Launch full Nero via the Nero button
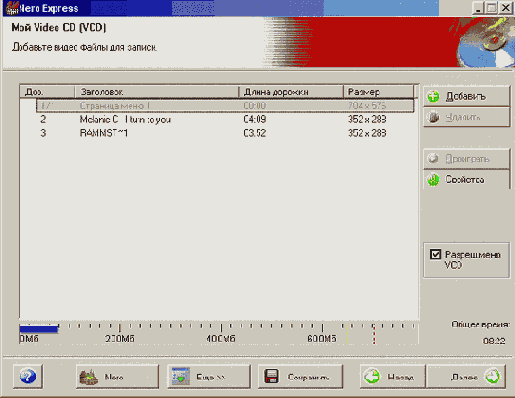 tap(117, 377)
